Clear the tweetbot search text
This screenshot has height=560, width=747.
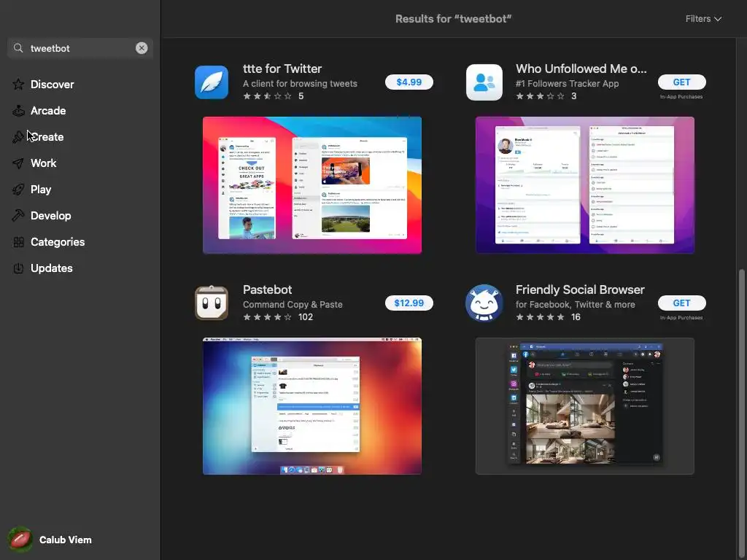coord(142,48)
